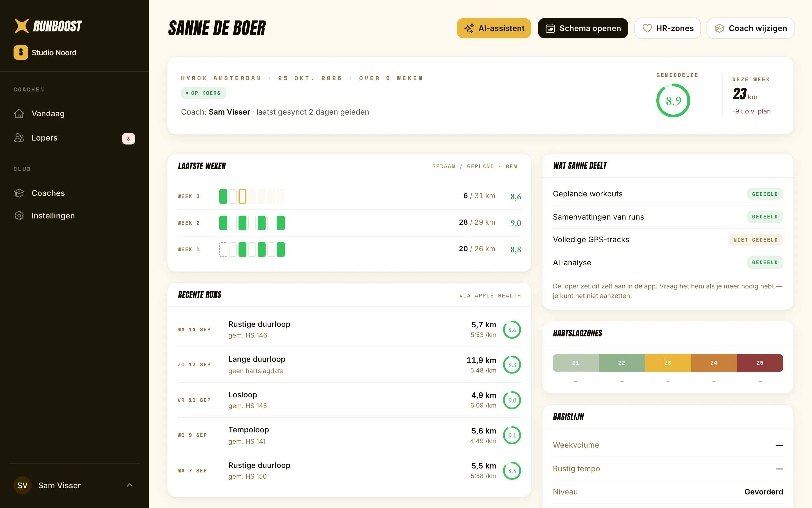Select the Z5 heart rate zone segment
This screenshot has width=812, height=508.
760,363
